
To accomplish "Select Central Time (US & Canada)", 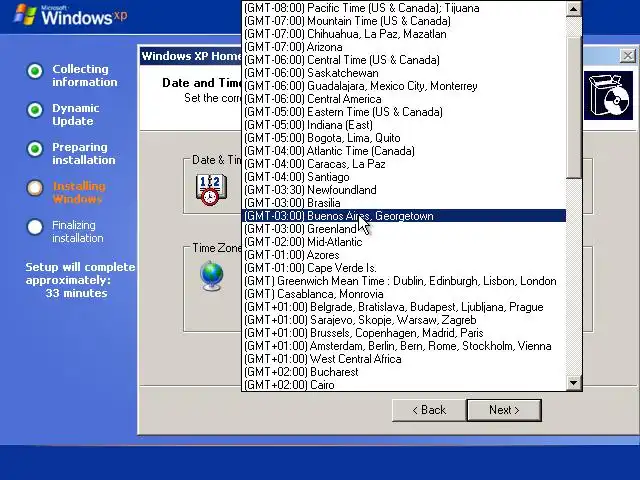I will point(404,60).
